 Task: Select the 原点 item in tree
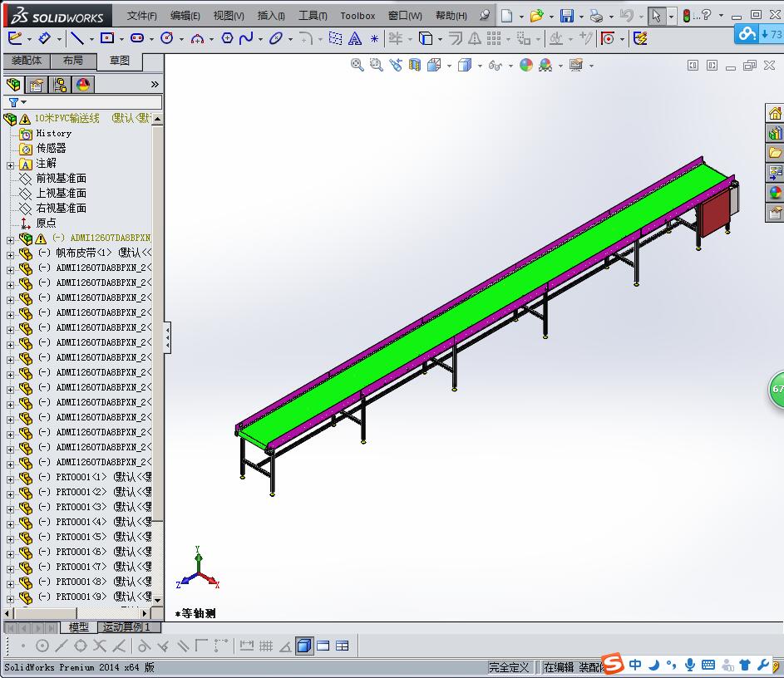(x=46, y=222)
